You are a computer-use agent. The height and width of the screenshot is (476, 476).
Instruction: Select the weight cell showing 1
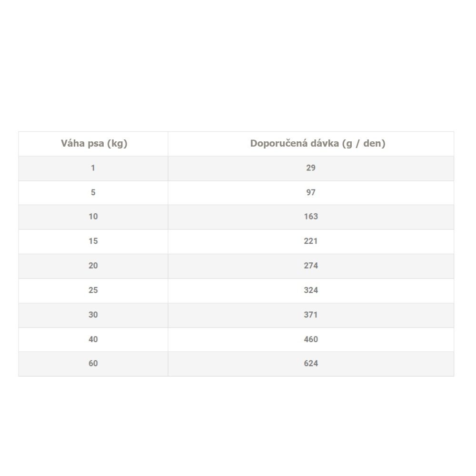click(x=93, y=168)
